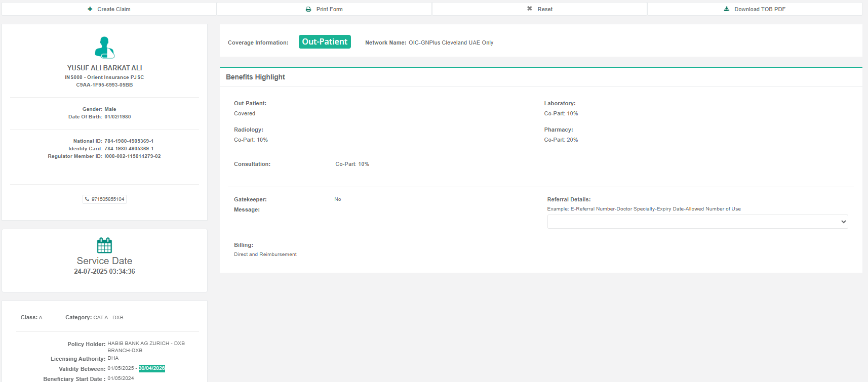Click the phone icon next to the number
The image size is (868, 382).
pyautogui.click(x=87, y=199)
